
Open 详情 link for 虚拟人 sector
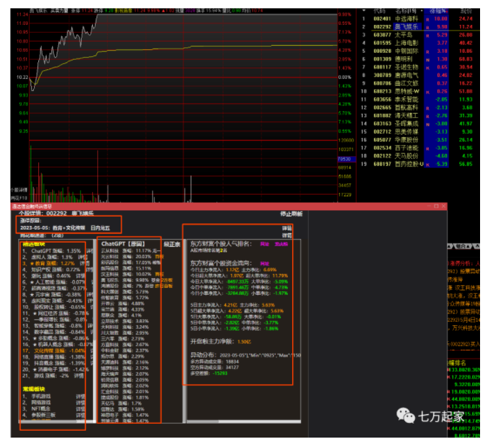tap(83, 257)
